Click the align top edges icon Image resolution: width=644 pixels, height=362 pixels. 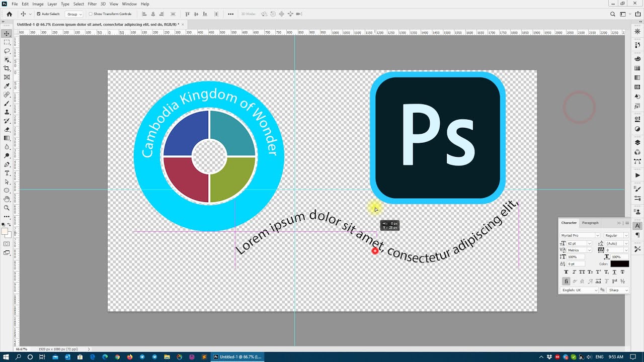tap(188, 14)
